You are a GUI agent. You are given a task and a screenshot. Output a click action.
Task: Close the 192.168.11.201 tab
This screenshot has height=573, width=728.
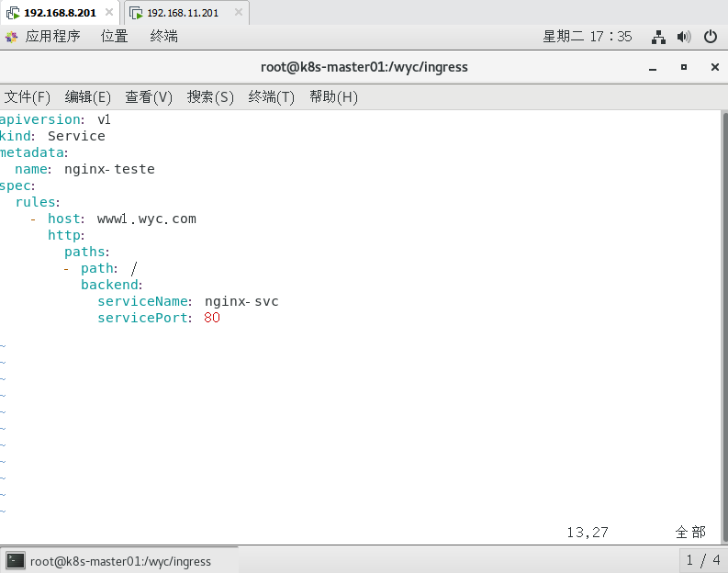[238, 12]
